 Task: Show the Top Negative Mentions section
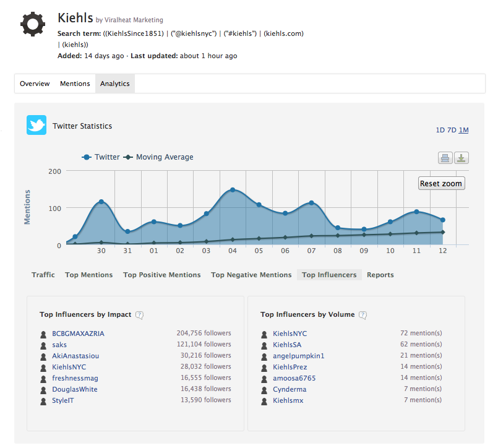(251, 275)
